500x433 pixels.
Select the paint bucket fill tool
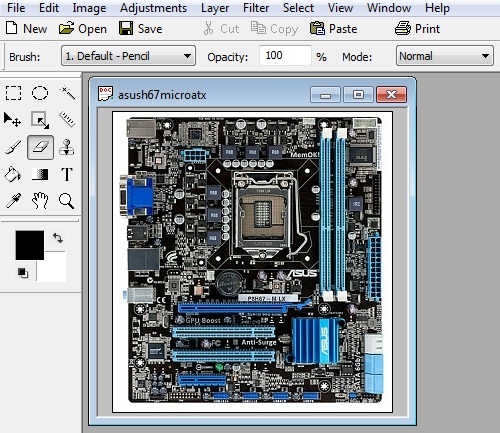(x=13, y=174)
